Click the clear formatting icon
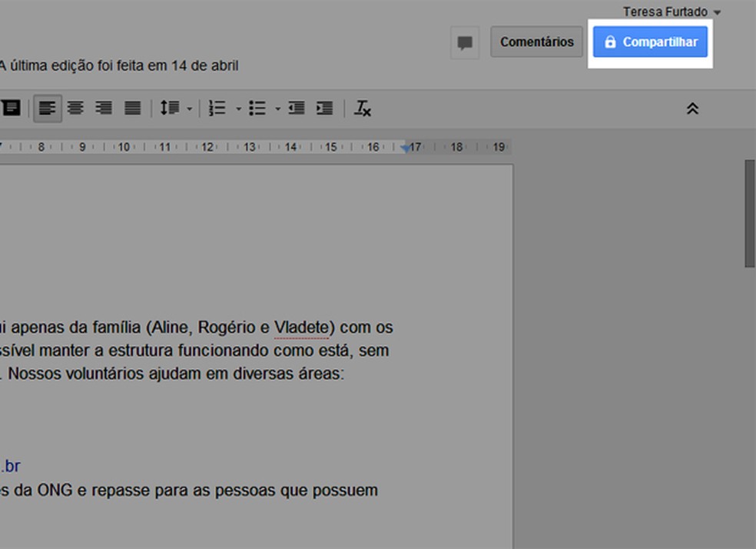756x549 pixels. 360,108
